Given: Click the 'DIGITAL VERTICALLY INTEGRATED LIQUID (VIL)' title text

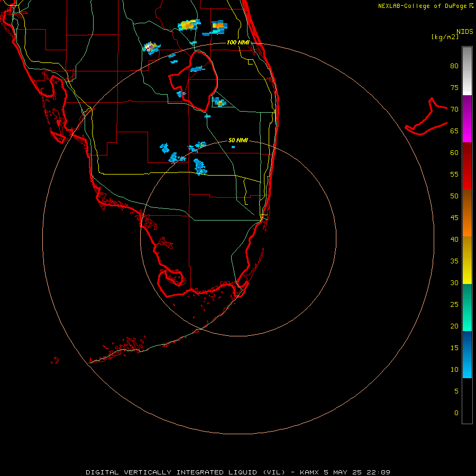Looking at the screenshot, I should coord(186,472).
